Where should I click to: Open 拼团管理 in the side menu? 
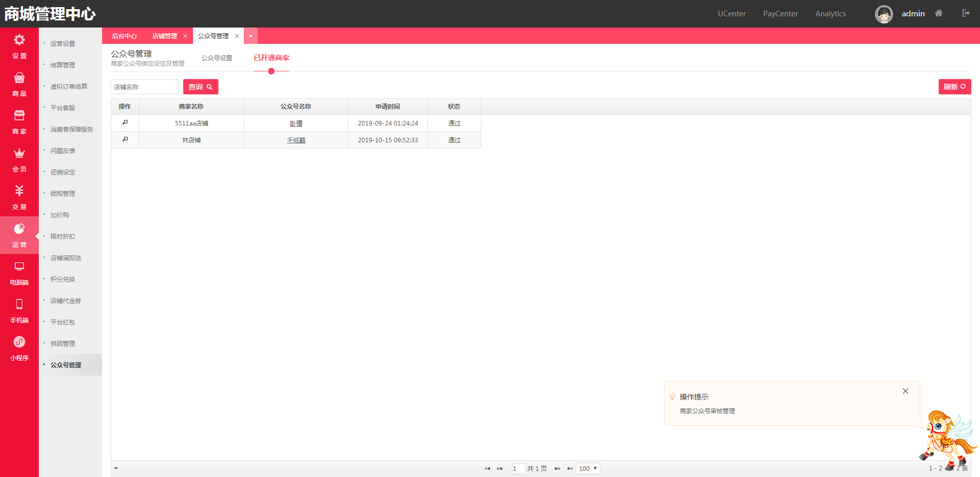click(63, 343)
